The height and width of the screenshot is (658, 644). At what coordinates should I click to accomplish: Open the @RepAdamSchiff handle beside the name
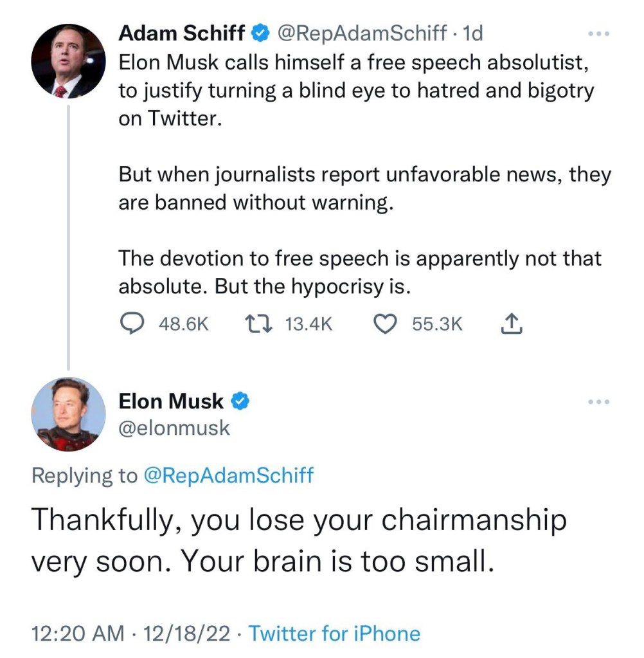point(360,33)
